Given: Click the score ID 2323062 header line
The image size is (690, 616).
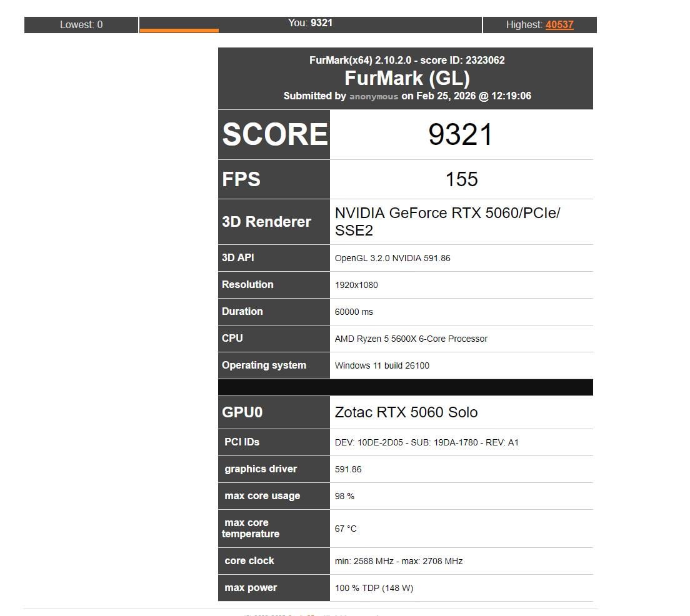Looking at the screenshot, I should point(407,60).
